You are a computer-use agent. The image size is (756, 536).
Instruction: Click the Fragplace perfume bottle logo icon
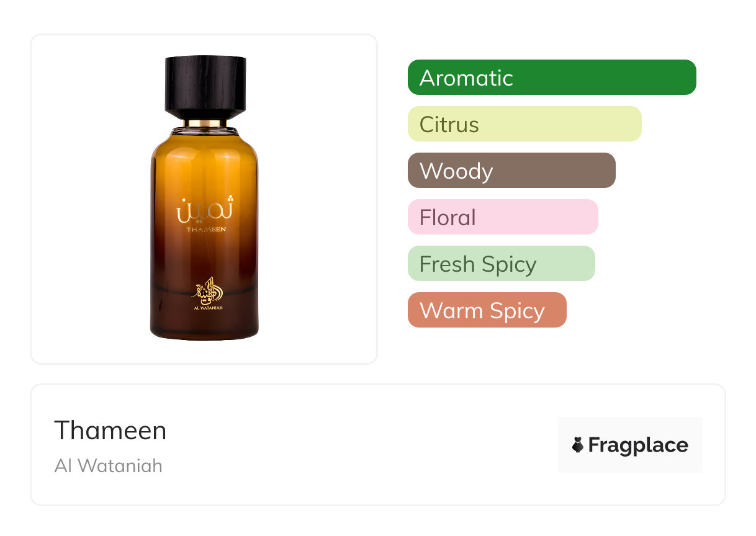[578, 445]
